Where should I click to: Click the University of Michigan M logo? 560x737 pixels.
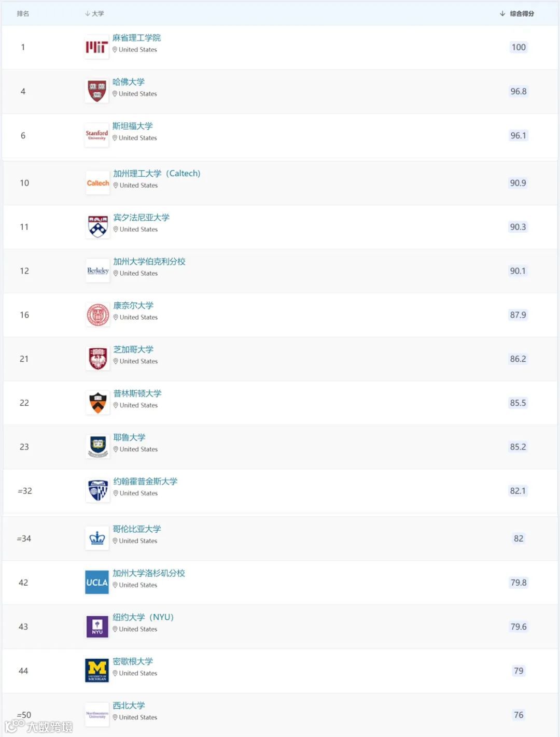pos(97,671)
